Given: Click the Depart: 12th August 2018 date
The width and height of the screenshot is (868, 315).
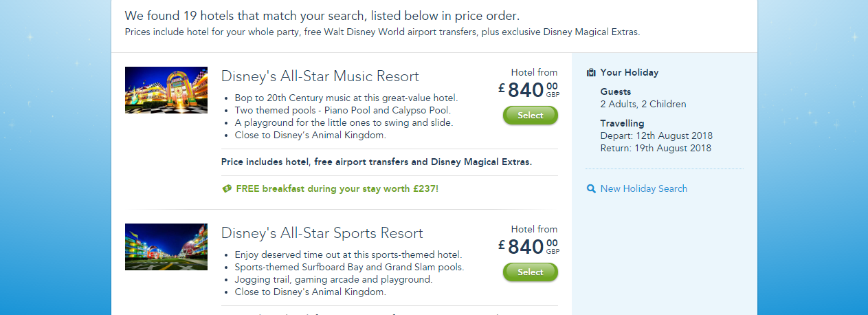Looking at the screenshot, I should click(656, 135).
